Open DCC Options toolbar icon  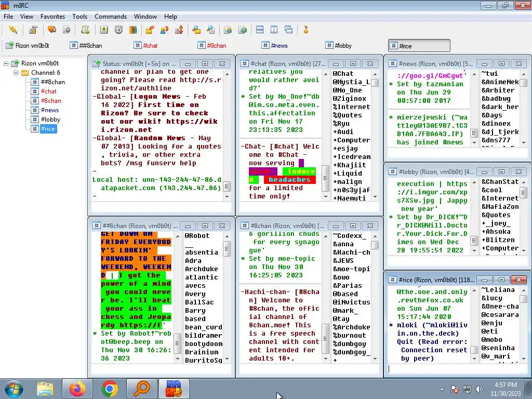click(179, 30)
